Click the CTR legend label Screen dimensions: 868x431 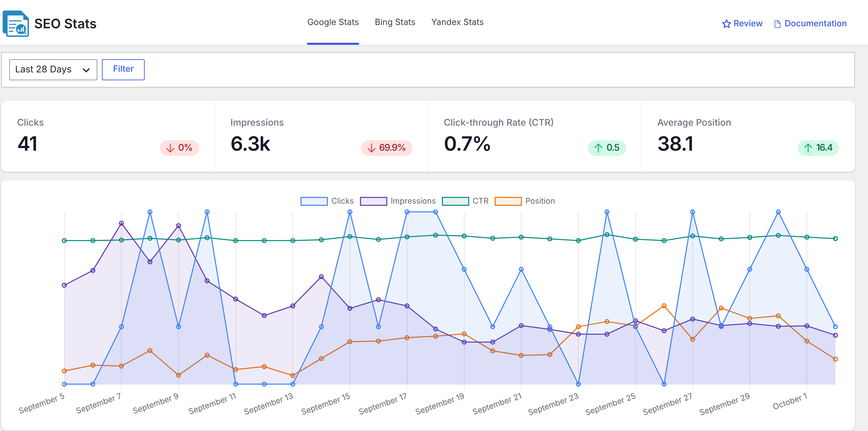click(480, 201)
